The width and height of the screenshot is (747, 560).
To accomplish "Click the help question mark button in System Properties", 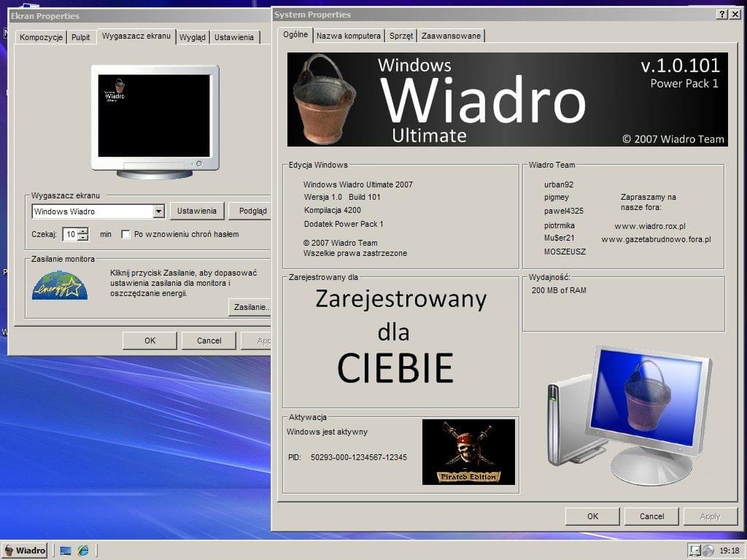I will coord(721,15).
